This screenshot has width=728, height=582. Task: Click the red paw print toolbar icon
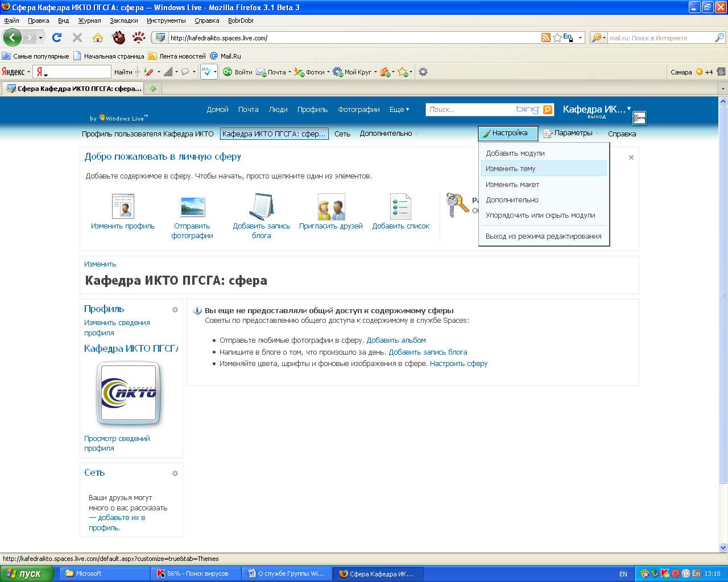(139, 38)
